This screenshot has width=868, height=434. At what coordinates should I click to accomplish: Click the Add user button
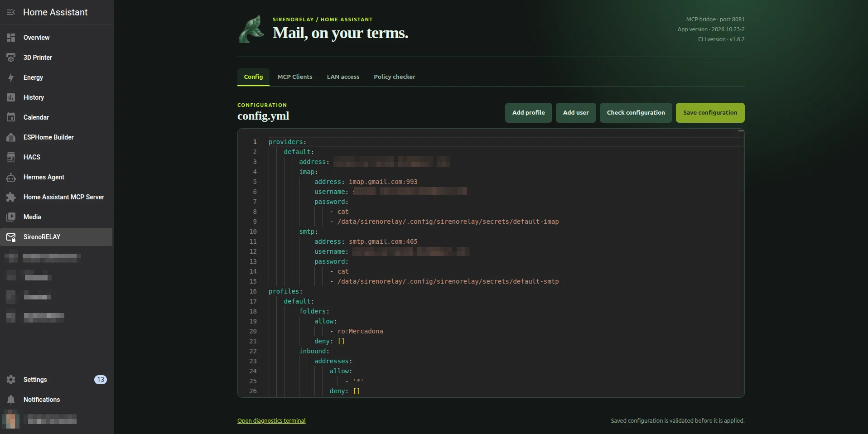pos(576,113)
